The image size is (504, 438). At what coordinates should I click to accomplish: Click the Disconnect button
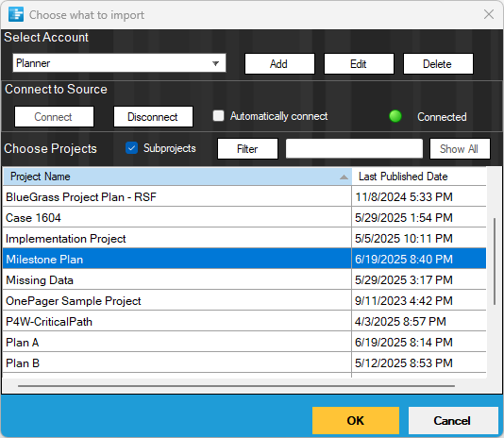153,117
